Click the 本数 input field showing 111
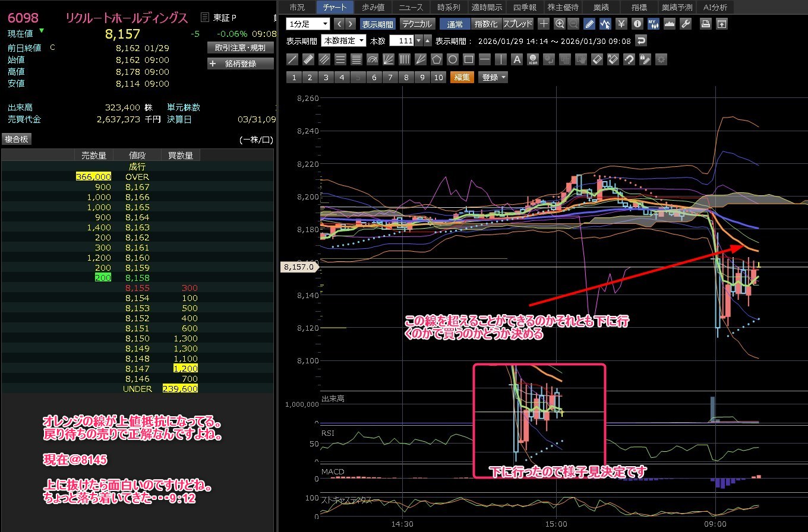Viewport: 808px width, 532px height. tap(401, 41)
